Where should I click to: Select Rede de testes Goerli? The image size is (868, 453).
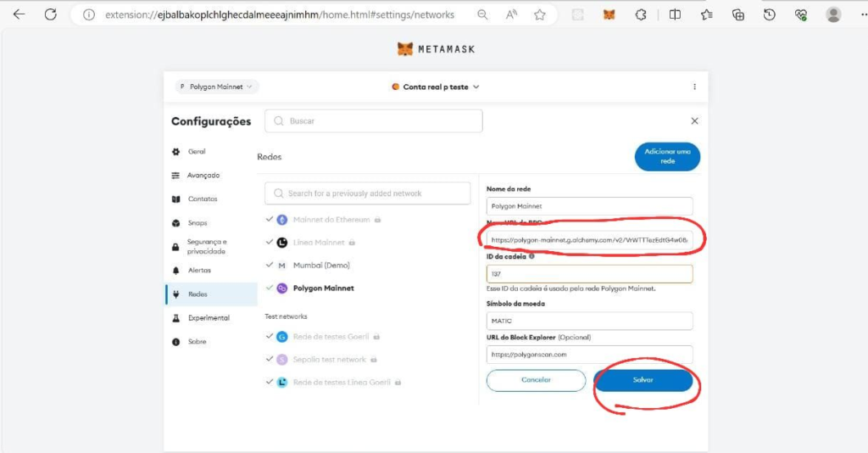coord(331,337)
